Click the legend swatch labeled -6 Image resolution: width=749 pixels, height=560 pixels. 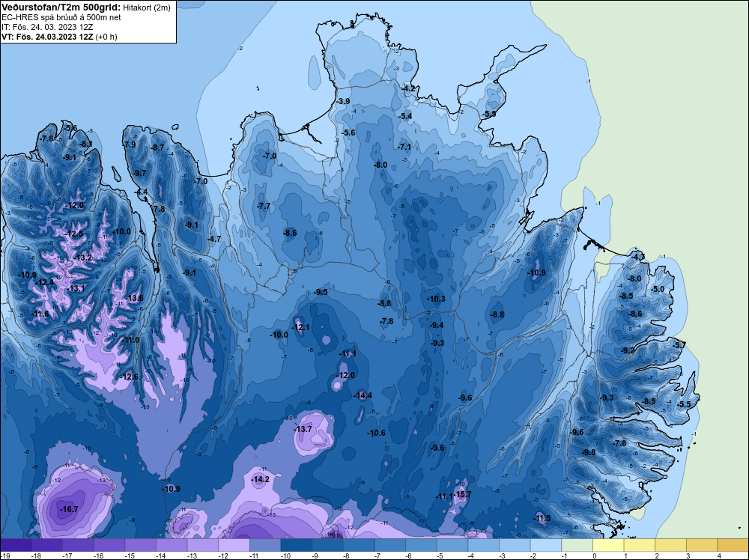coord(420,545)
